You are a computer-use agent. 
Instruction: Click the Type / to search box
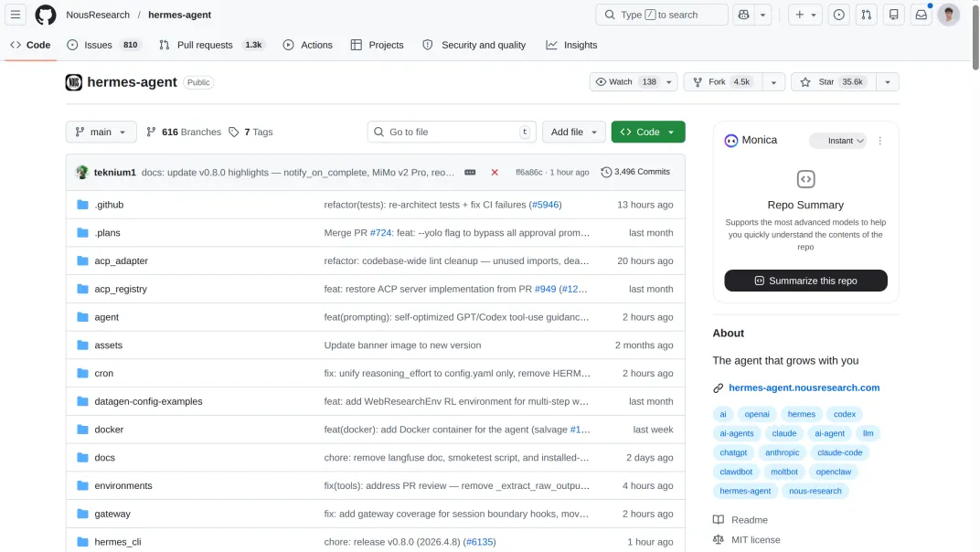pos(662,15)
